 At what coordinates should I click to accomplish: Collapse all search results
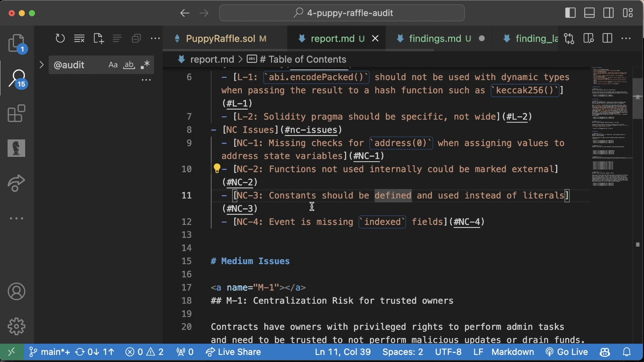(x=136, y=39)
